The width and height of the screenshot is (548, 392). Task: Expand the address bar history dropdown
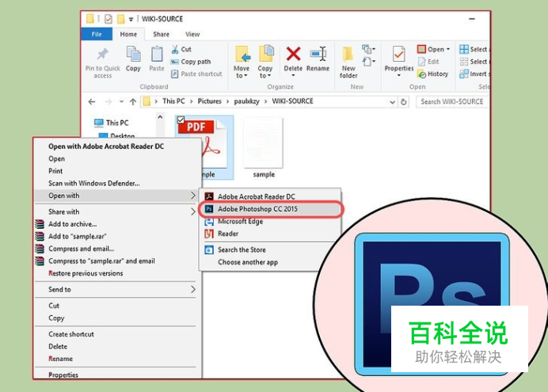point(392,102)
